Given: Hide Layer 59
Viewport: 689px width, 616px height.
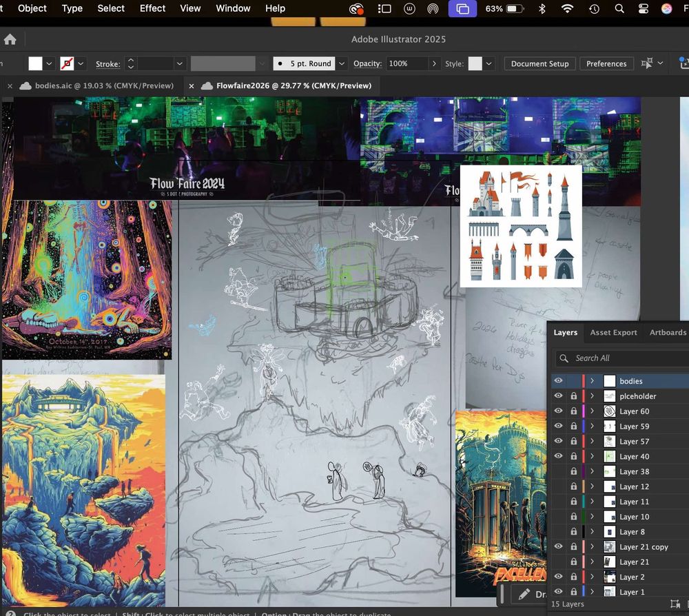Looking at the screenshot, I should click(x=558, y=427).
